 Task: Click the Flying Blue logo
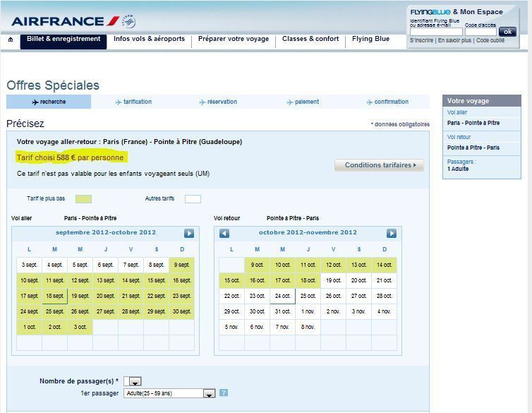(x=430, y=12)
